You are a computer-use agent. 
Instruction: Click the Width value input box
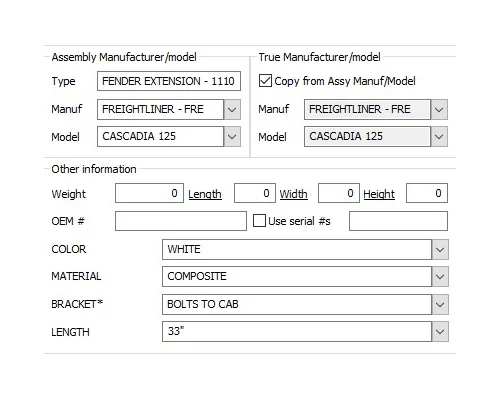tap(339, 193)
